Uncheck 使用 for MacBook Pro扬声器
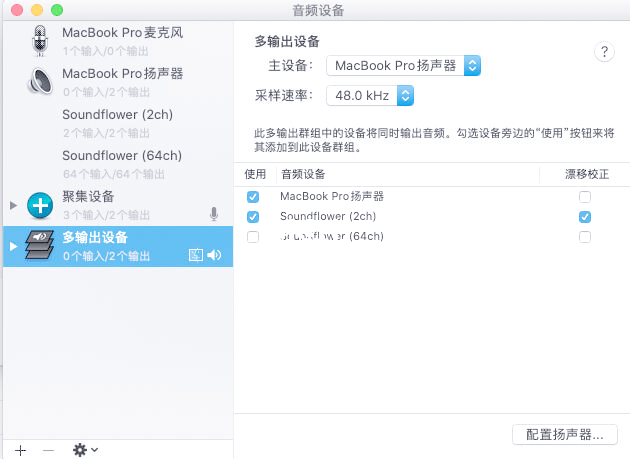The image size is (630, 459). pyautogui.click(x=253, y=197)
